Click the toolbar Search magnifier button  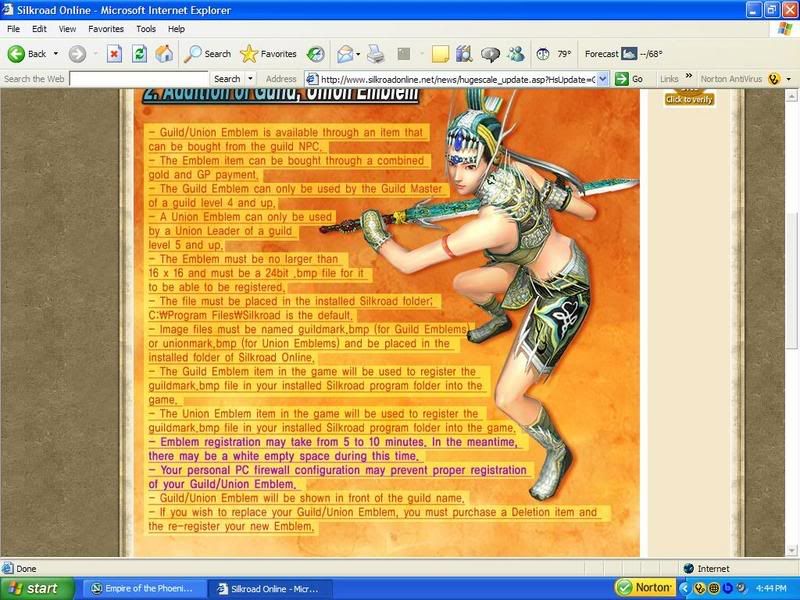(207, 54)
